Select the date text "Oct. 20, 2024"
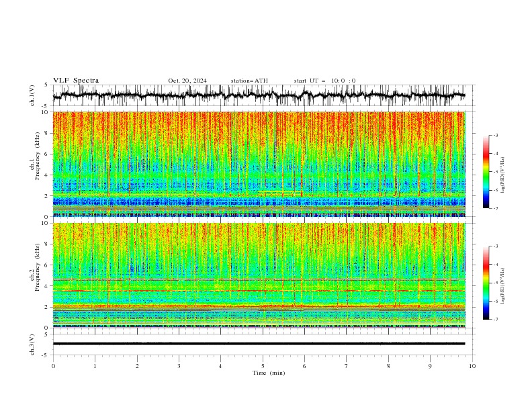 [x=187, y=81]
